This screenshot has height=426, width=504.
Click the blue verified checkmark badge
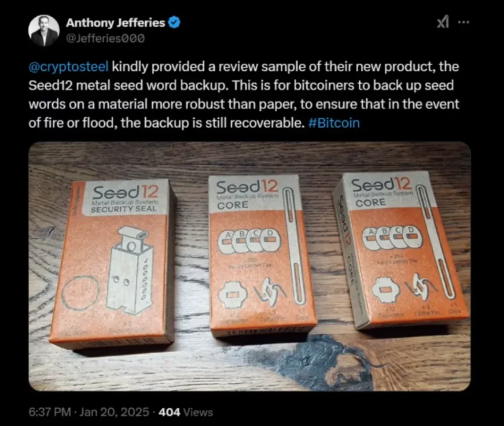point(175,23)
